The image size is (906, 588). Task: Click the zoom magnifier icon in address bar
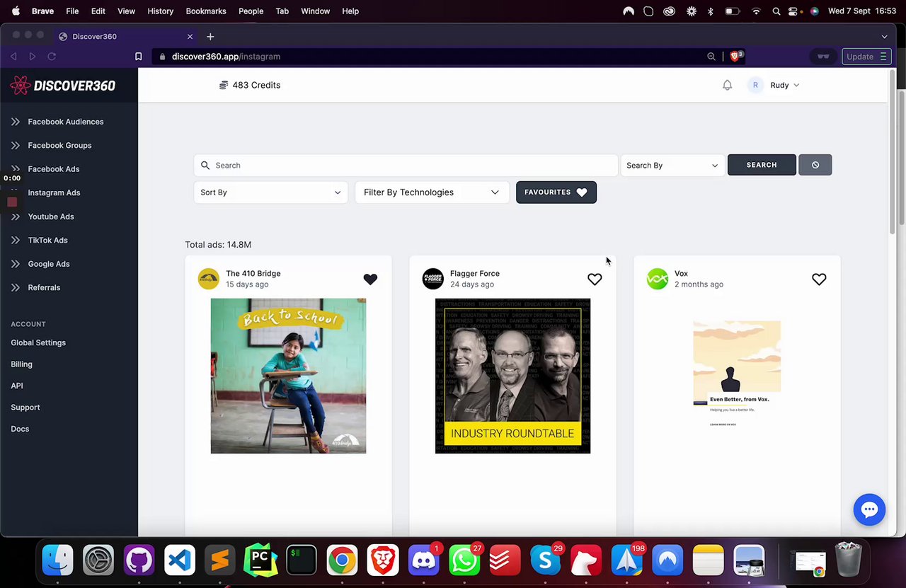[x=711, y=57]
